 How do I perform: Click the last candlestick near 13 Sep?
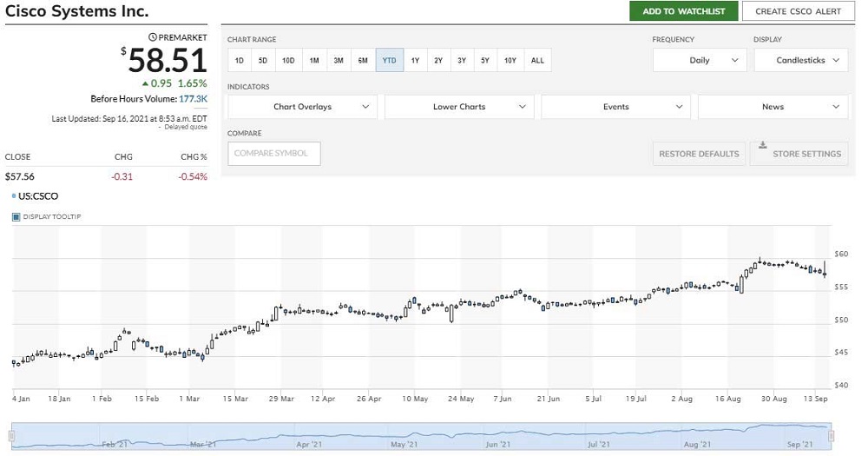[x=825, y=270]
